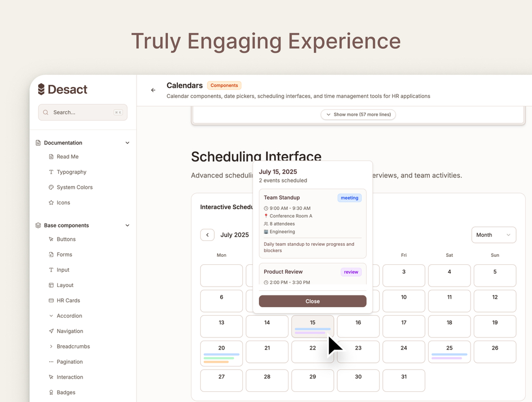This screenshot has width=532, height=402.
Task: Open the Pagination sidebar item
Action: 70,362
